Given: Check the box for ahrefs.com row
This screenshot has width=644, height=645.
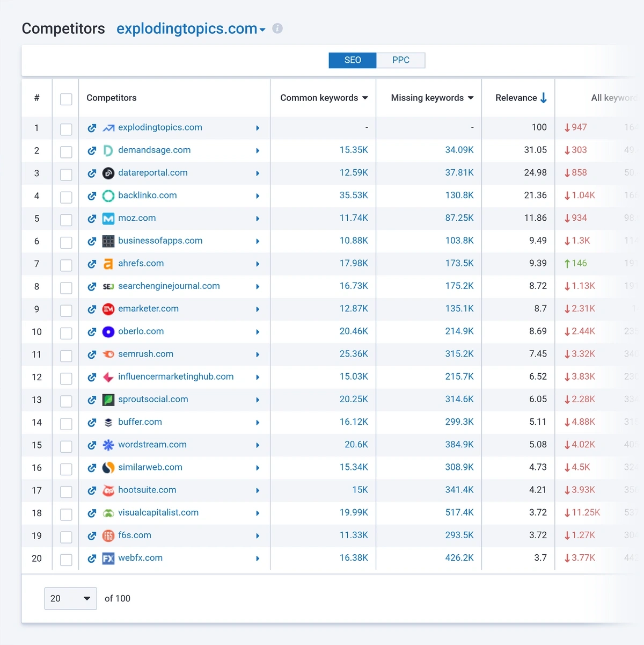Looking at the screenshot, I should point(66,265).
